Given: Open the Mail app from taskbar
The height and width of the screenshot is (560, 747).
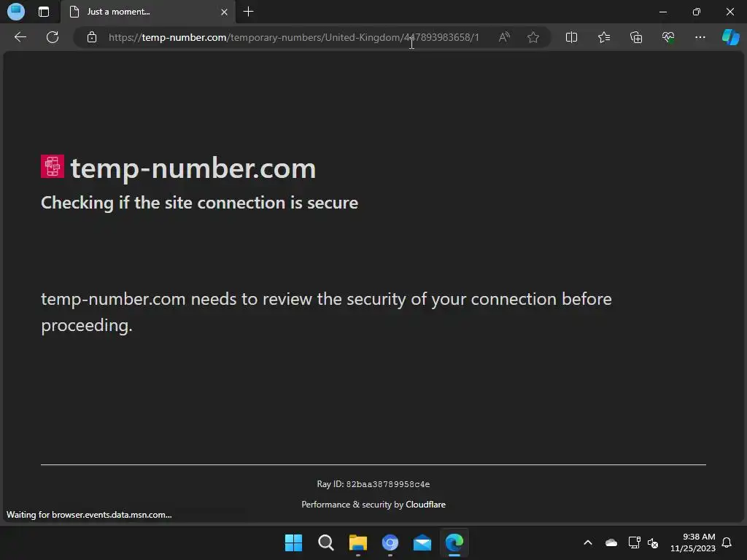Looking at the screenshot, I should click(422, 542).
